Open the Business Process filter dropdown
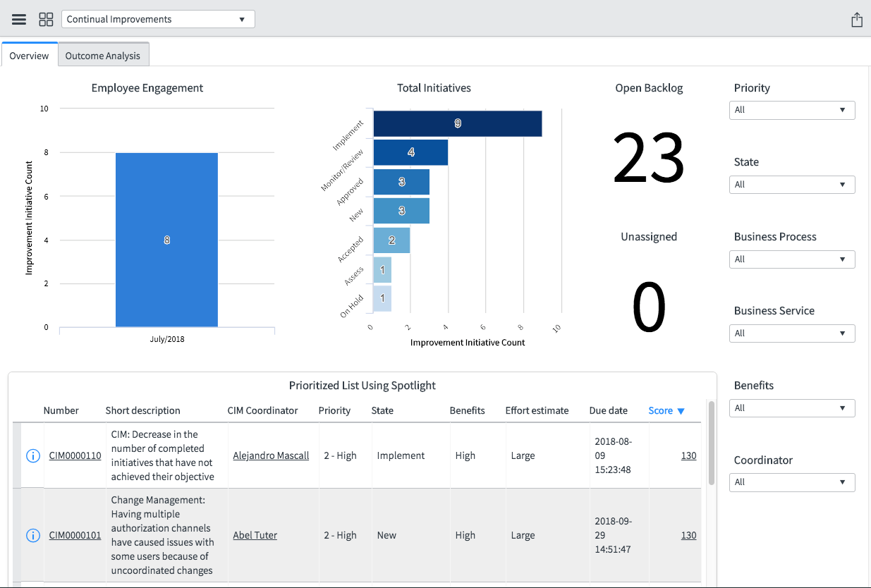Screen dimensions: 871x588 (792, 259)
